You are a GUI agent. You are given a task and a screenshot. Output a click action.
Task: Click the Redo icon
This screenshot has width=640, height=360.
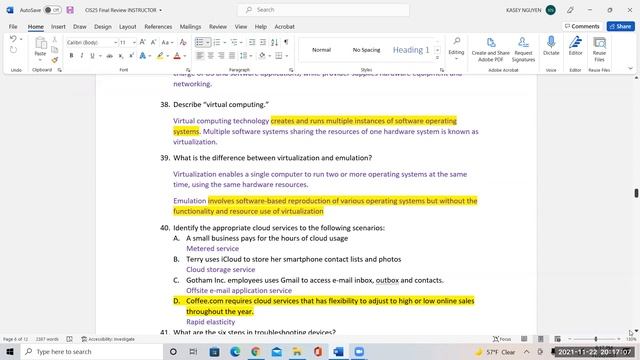point(13,50)
